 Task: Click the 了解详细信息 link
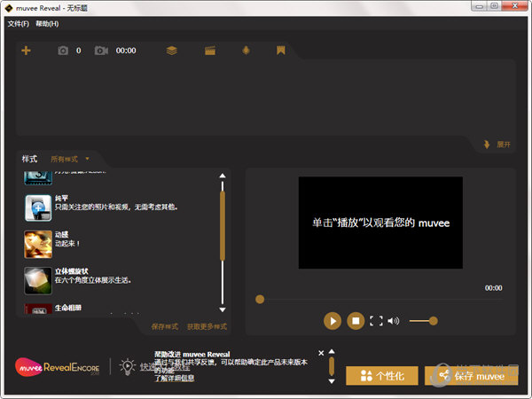click(x=175, y=378)
